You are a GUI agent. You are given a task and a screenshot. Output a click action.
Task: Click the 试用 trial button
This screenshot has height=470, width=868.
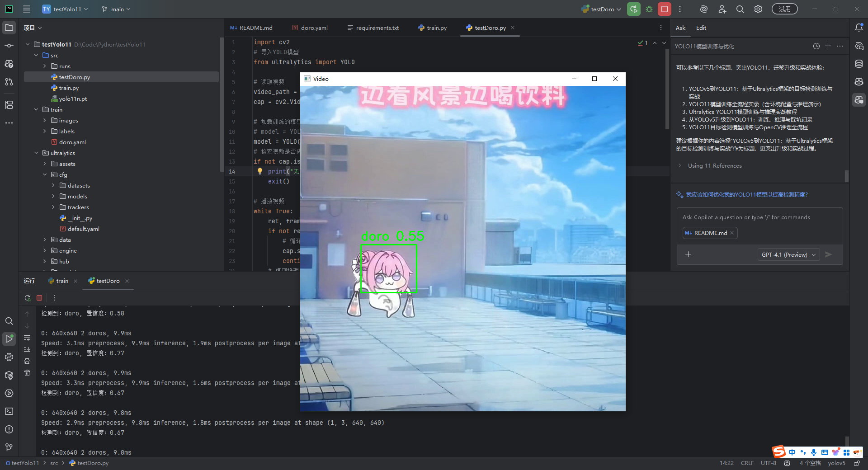click(785, 9)
